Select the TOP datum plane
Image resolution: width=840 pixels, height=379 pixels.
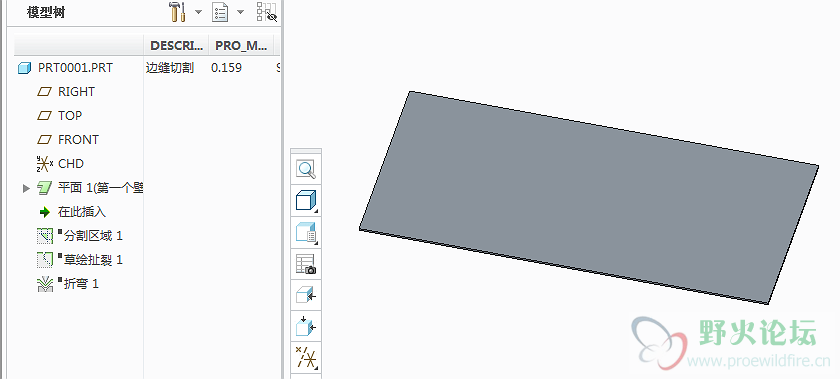coord(70,116)
